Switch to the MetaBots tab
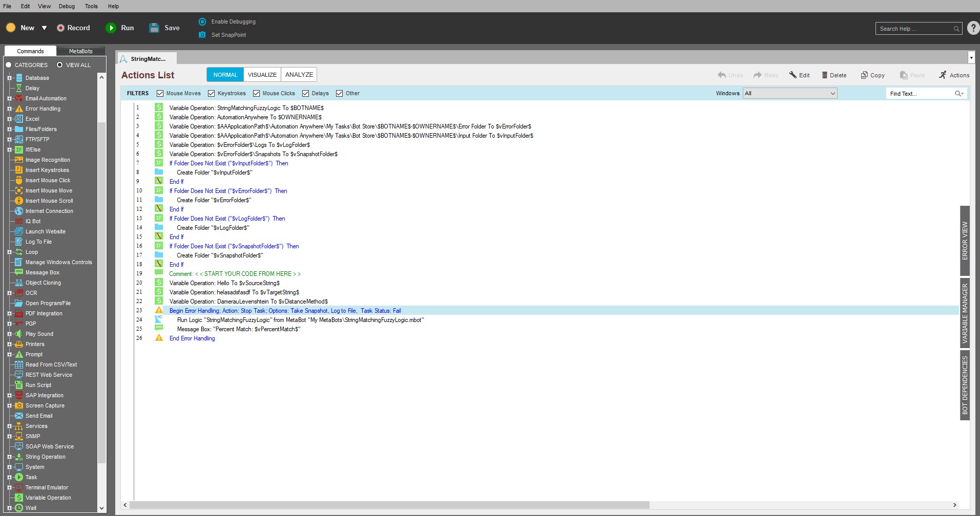Image resolution: width=980 pixels, height=516 pixels. coord(80,51)
